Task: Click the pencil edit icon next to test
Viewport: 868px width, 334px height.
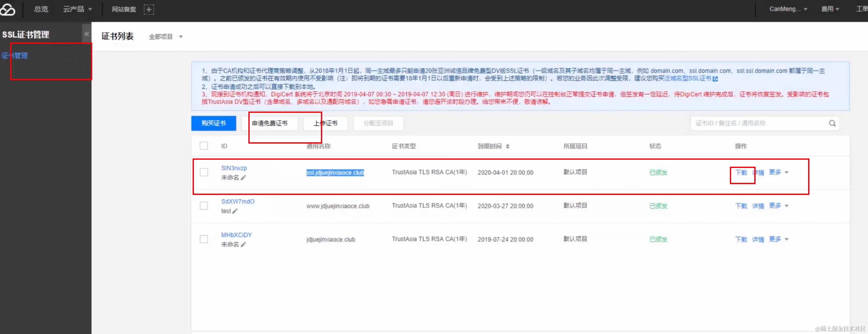Action: [x=235, y=211]
